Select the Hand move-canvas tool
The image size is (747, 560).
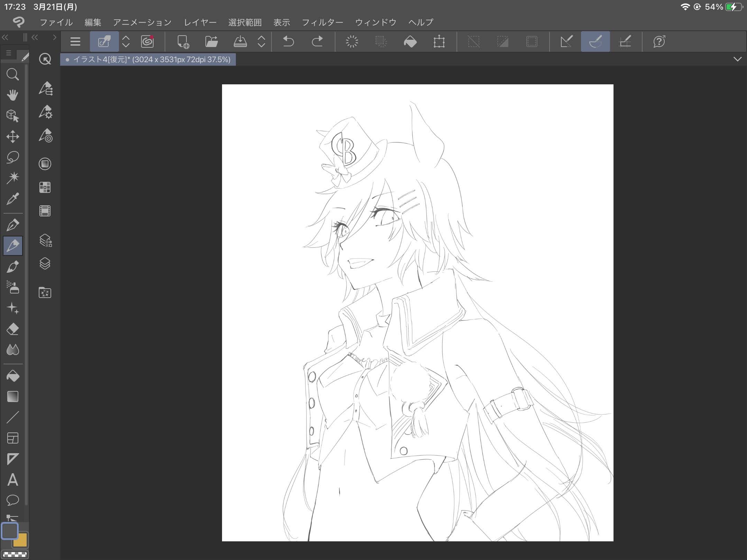tap(13, 95)
